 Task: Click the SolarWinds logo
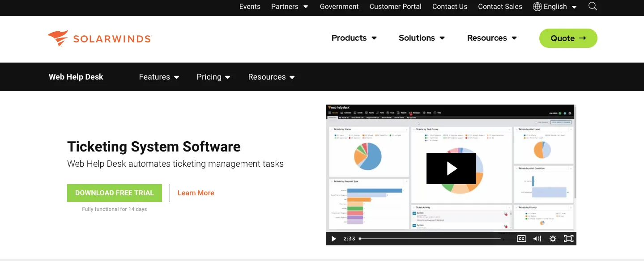click(99, 38)
